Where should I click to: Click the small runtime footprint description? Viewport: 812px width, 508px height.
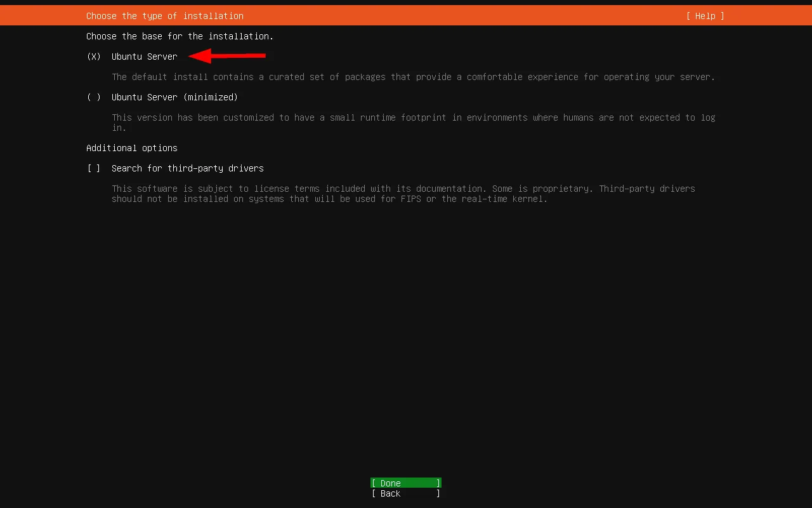[414, 123]
